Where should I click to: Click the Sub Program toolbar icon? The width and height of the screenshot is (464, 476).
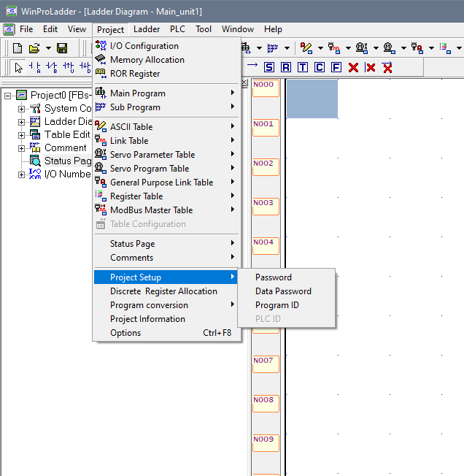pyautogui.click(x=272, y=48)
